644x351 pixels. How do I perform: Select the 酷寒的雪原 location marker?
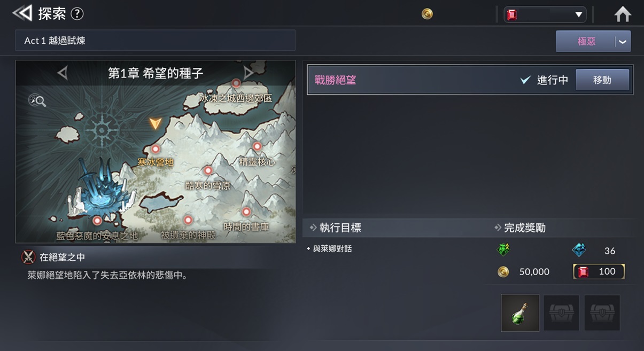[x=208, y=171]
